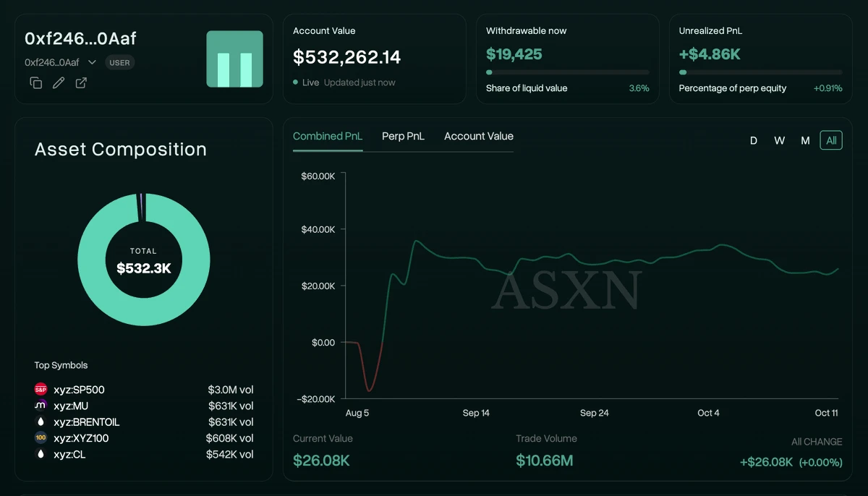This screenshot has width=868, height=496.
Task: Click the 0xf246...0Aaf header title
Action: point(81,38)
